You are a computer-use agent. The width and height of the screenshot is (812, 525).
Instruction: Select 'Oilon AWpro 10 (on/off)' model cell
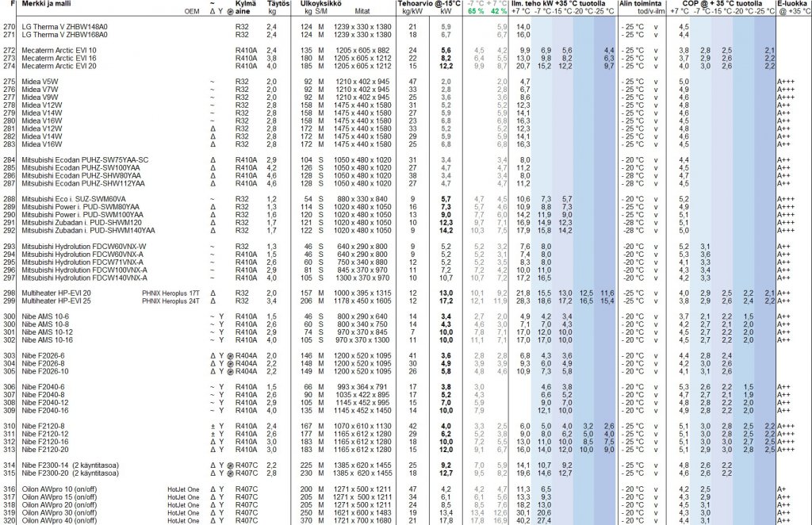click(x=59, y=489)
